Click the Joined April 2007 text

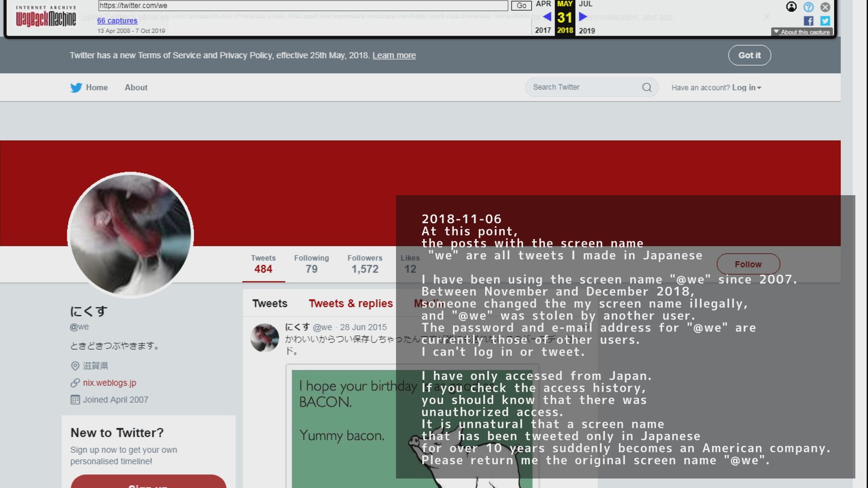115,399
